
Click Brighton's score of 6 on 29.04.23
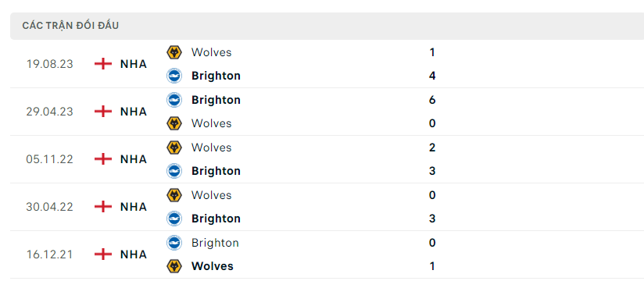(432, 100)
